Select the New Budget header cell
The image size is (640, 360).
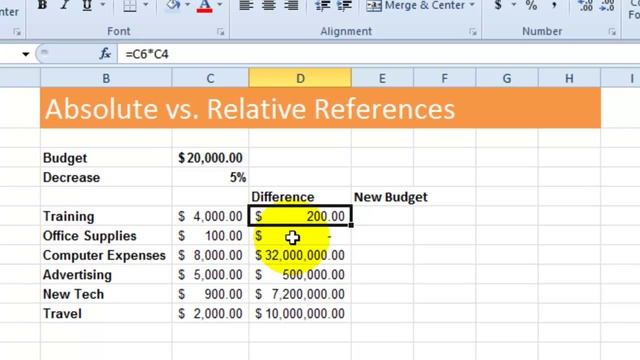click(382, 197)
